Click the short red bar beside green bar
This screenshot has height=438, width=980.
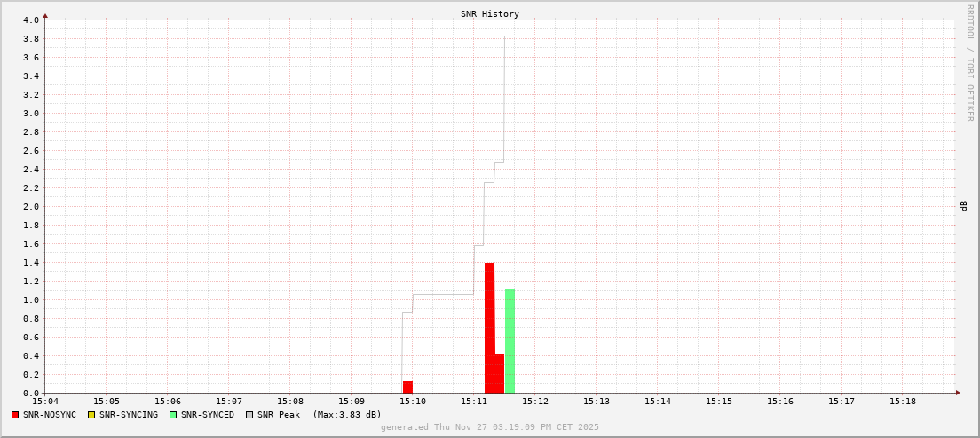click(500, 374)
